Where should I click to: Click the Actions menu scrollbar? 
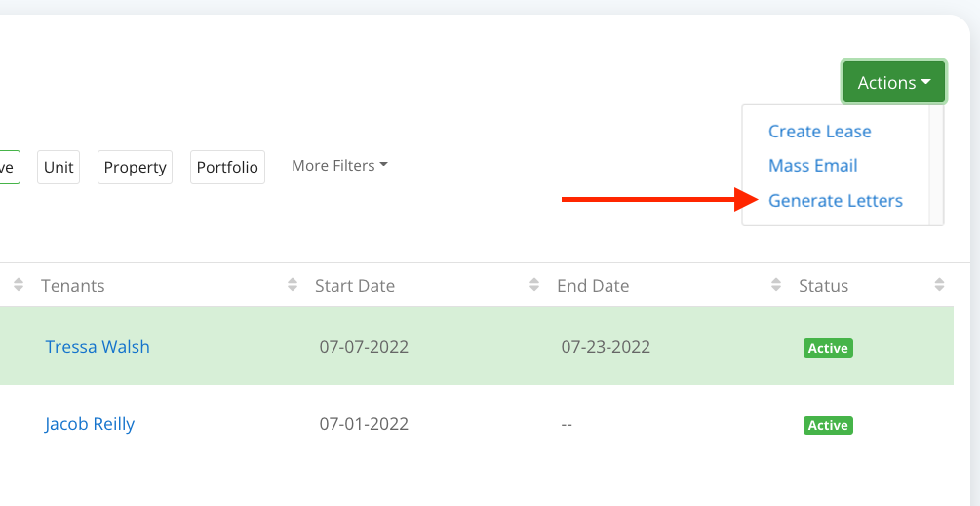[x=936, y=164]
